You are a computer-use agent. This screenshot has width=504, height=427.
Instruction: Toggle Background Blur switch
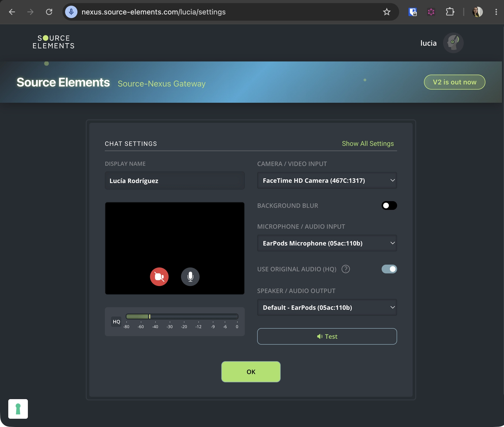389,205
